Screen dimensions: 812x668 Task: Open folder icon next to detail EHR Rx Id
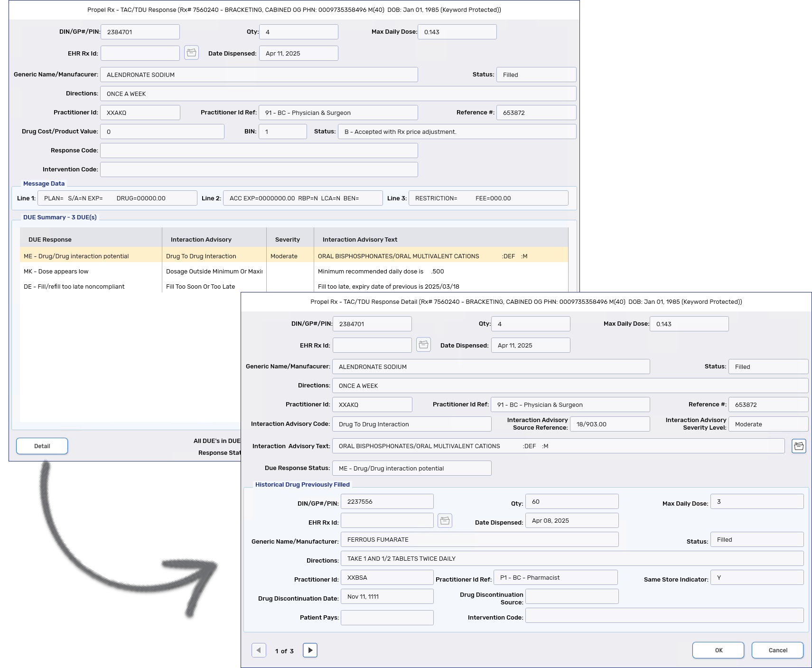pyautogui.click(x=423, y=345)
